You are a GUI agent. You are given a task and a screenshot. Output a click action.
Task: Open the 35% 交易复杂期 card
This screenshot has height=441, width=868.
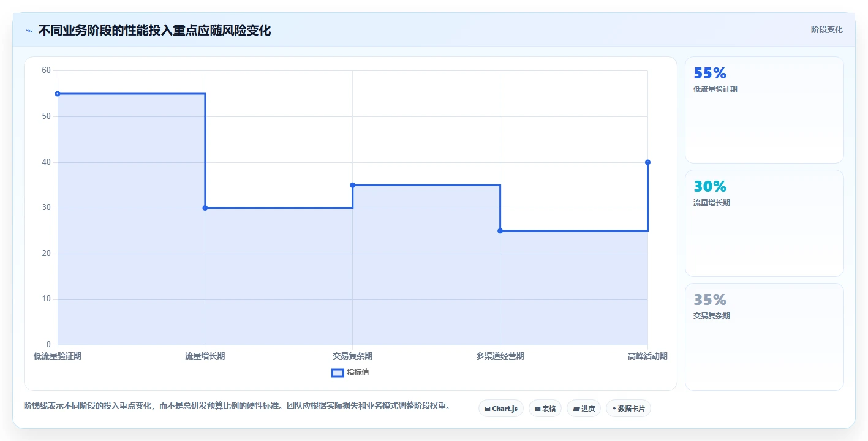(x=764, y=337)
